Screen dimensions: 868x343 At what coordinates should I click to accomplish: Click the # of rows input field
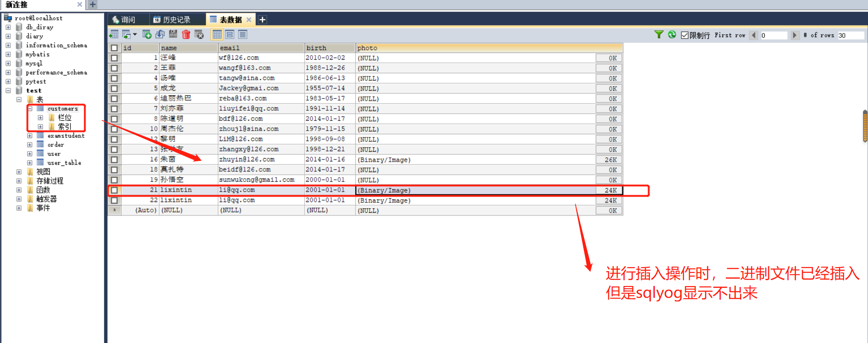pos(850,35)
